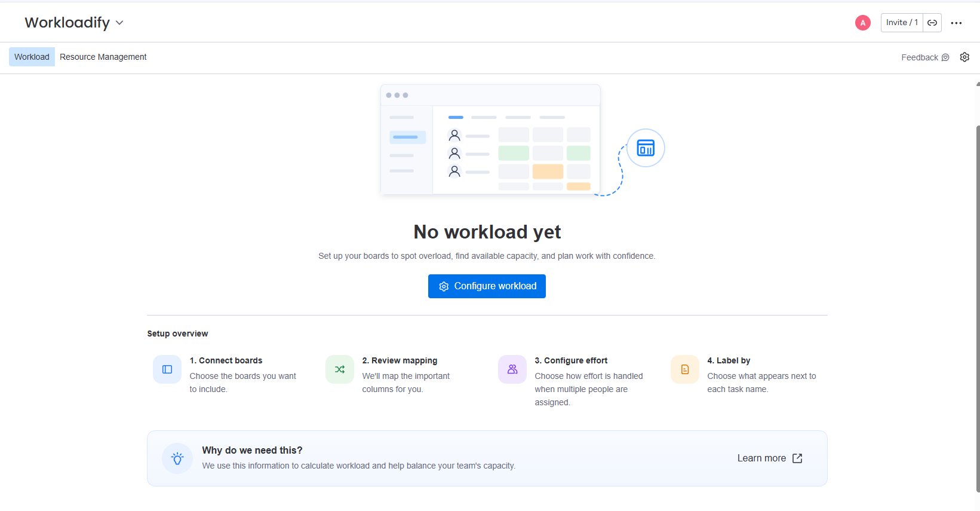Screen dimensions: 980x511
Task: Click the 1. Connect boards title
Action: point(226,360)
